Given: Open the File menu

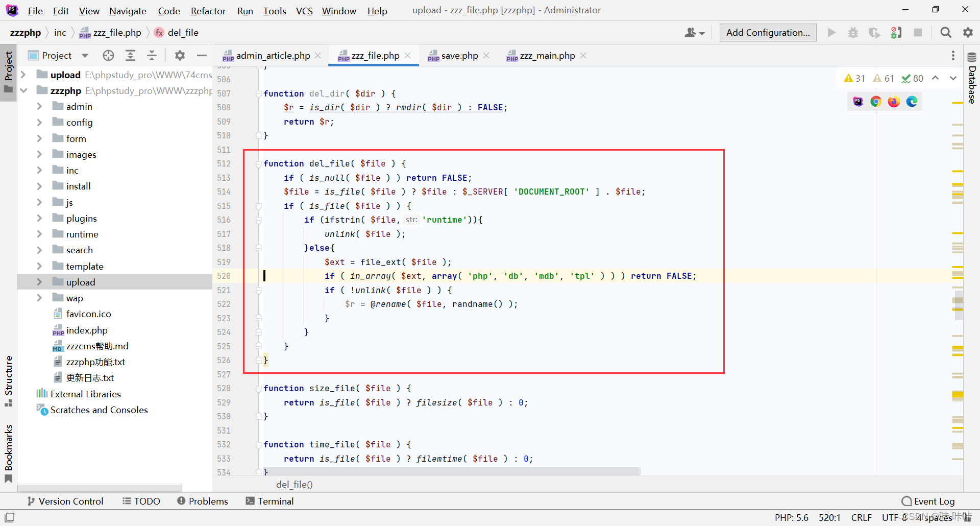Looking at the screenshot, I should pos(35,11).
